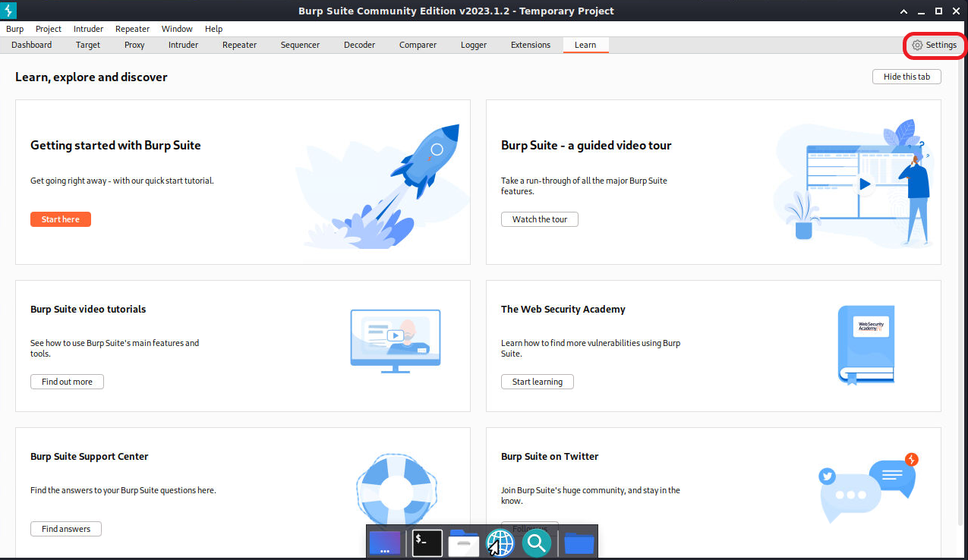Screen dimensions: 968x560
Task: Click the Twitter chat bubbles illustration
Action: click(870, 487)
